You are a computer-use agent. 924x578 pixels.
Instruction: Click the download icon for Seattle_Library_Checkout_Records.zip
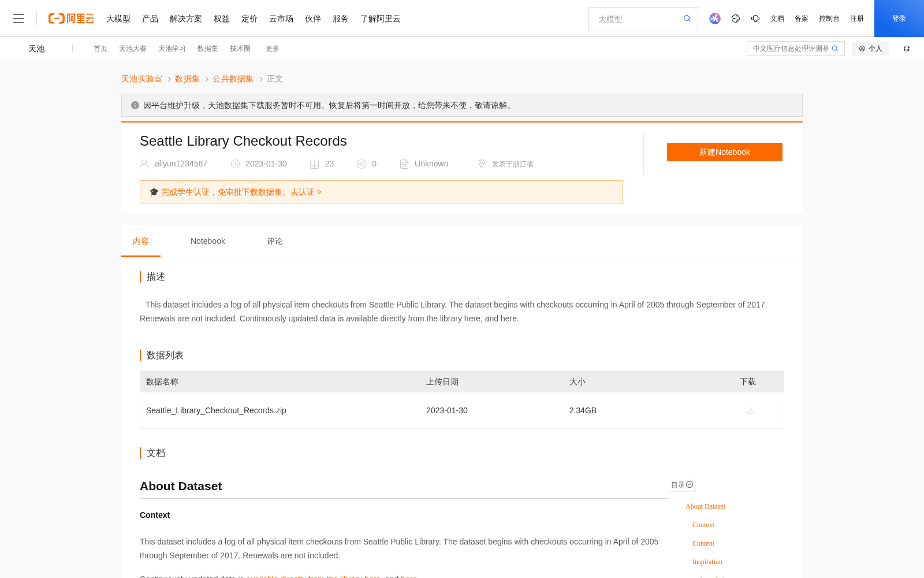[751, 410]
